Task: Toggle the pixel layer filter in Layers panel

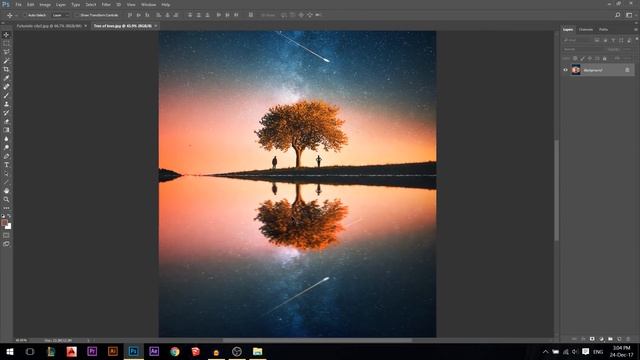Action: [x=597, y=40]
